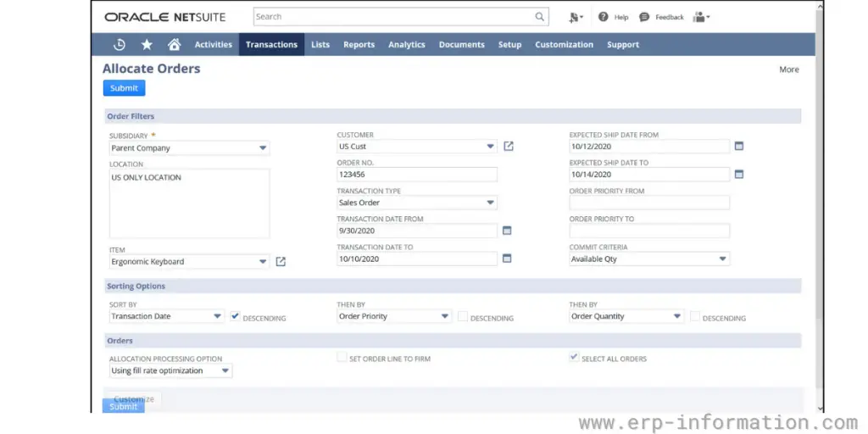Enable Set Order Line to Firm

[342, 359]
